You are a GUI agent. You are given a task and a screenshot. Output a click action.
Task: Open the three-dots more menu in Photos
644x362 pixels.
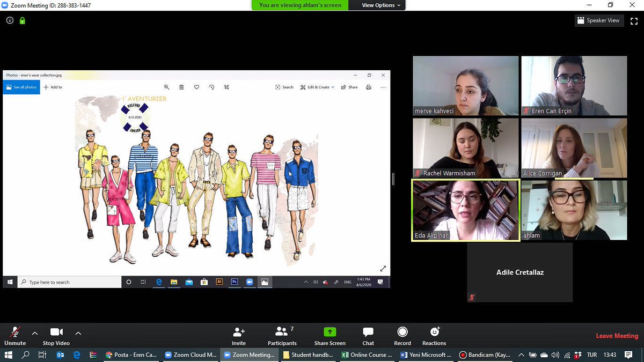pyautogui.click(x=383, y=87)
